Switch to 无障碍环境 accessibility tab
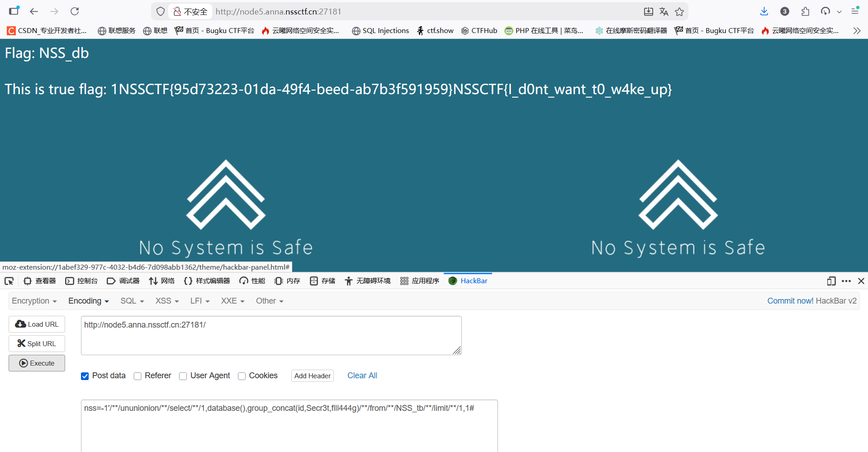Viewport: 868px width, 452px height. pos(367,281)
